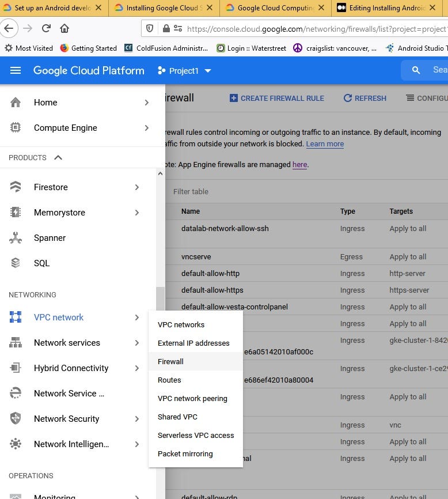Open the 'here' App Engine firewalls link

(299, 165)
